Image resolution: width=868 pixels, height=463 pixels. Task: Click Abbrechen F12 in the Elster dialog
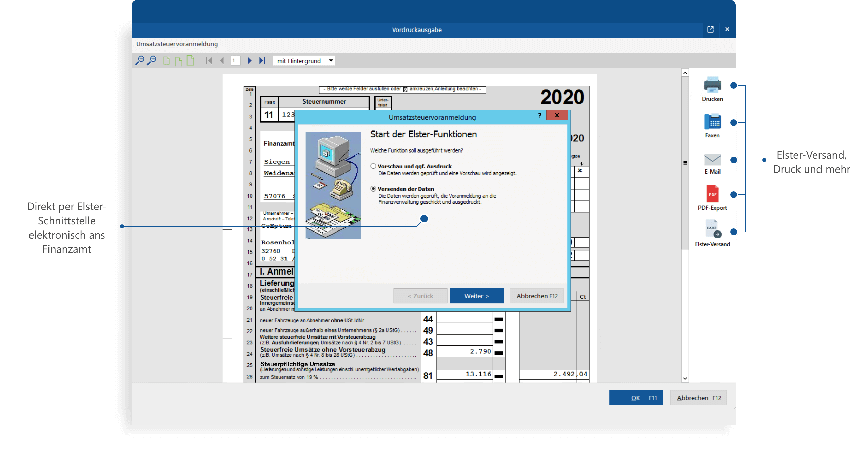pos(536,296)
